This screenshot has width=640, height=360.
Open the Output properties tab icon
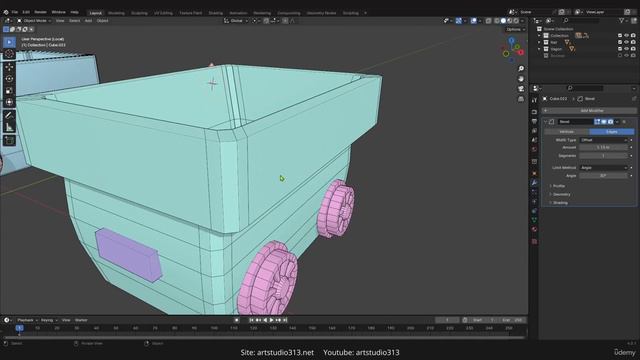click(x=534, y=121)
